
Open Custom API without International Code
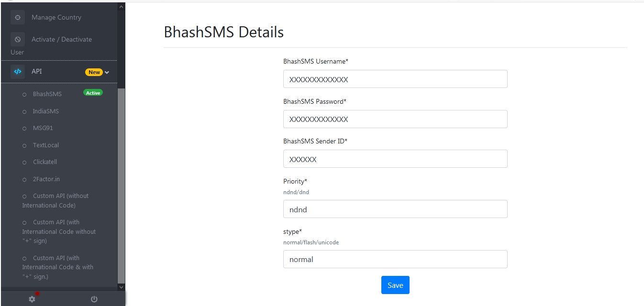pyautogui.click(x=55, y=200)
